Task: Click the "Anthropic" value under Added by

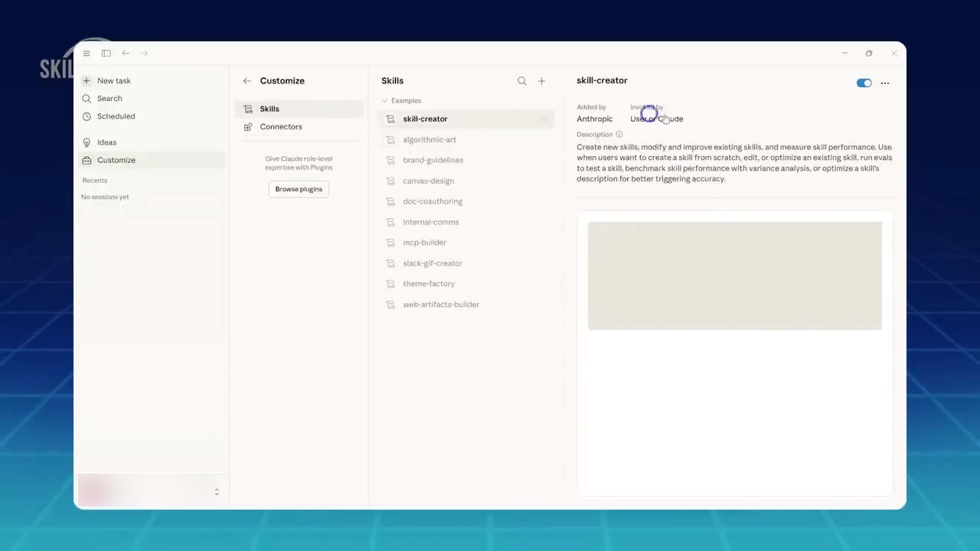Action: click(595, 119)
